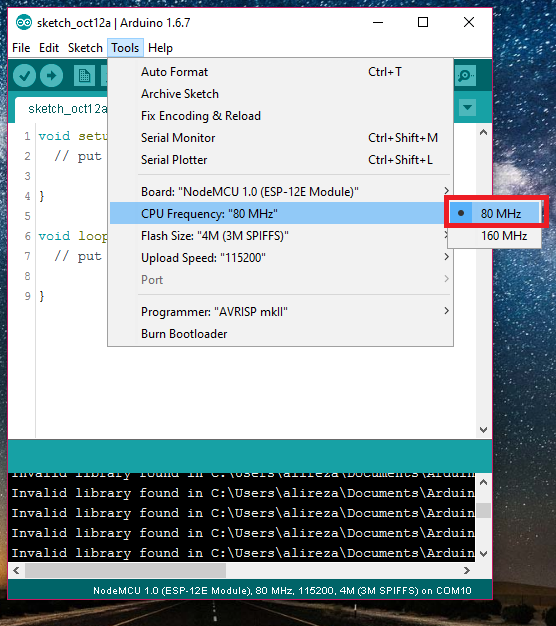Screen dimensions: 556x626
Task: Open the Serial Monitor magnifier icon
Action: (x=465, y=75)
